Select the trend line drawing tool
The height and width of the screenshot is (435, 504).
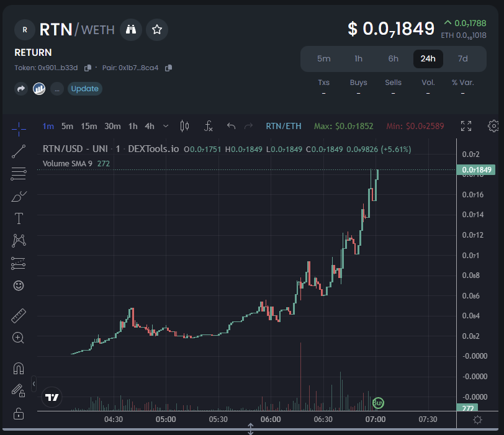(x=19, y=151)
